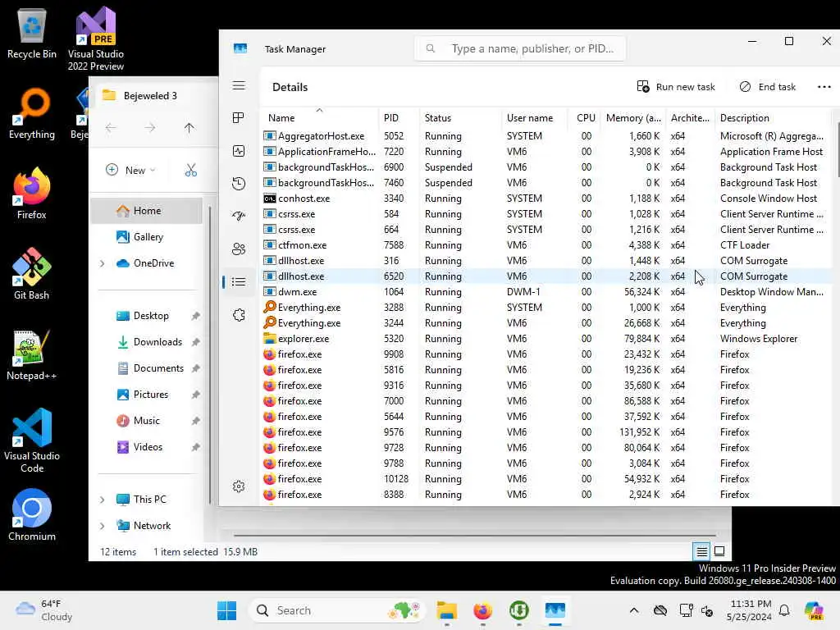Select explorer.exe process row
Image resolution: width=840 pixels, height=630 pixels.
click(546, 339)
